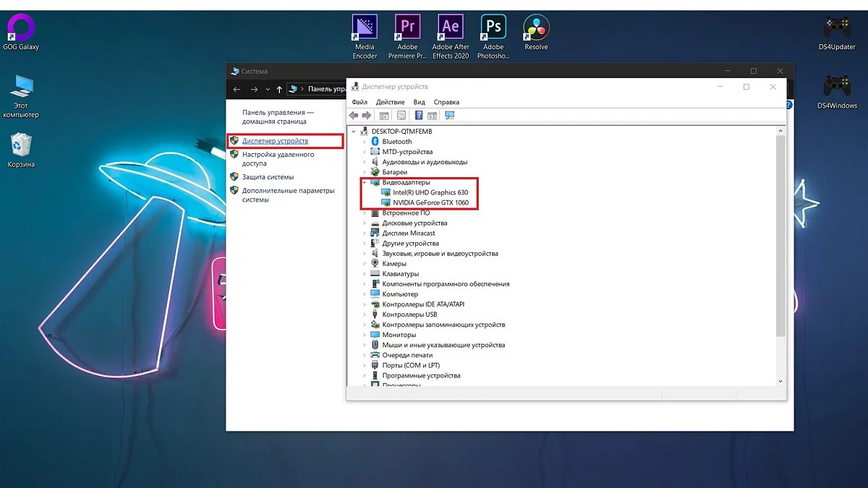
Task: Toggle the console tree toolbar icon
Action: coord(384,116)
